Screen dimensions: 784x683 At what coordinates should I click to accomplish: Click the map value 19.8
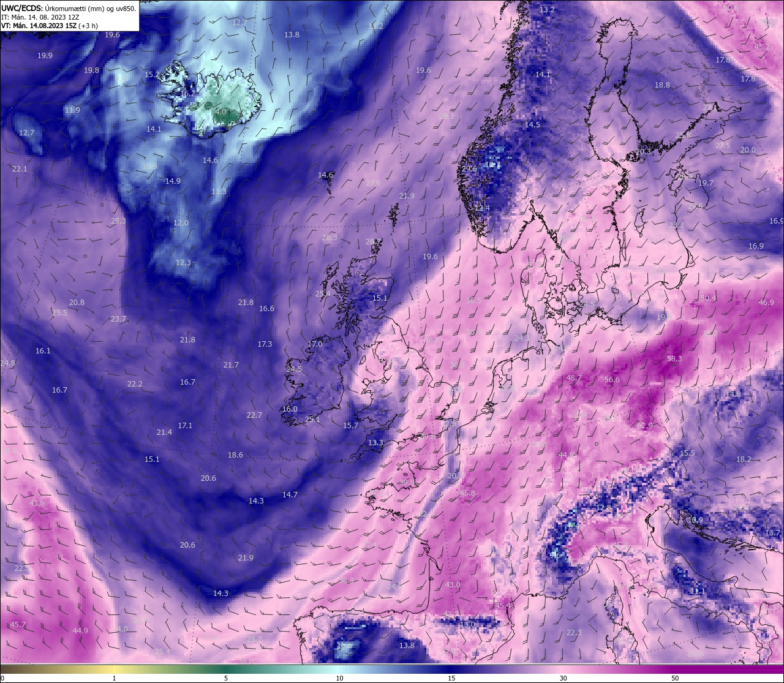click(x=91, y=70)
